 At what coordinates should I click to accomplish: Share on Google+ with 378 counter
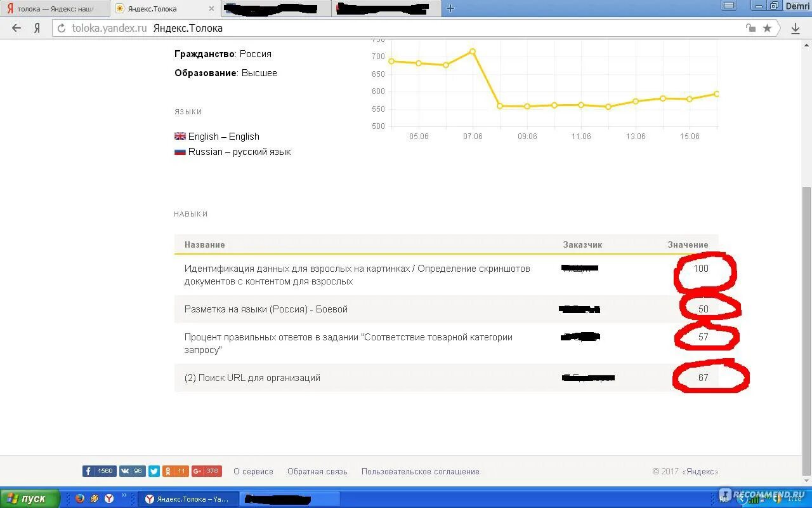[x=206, y=471]
